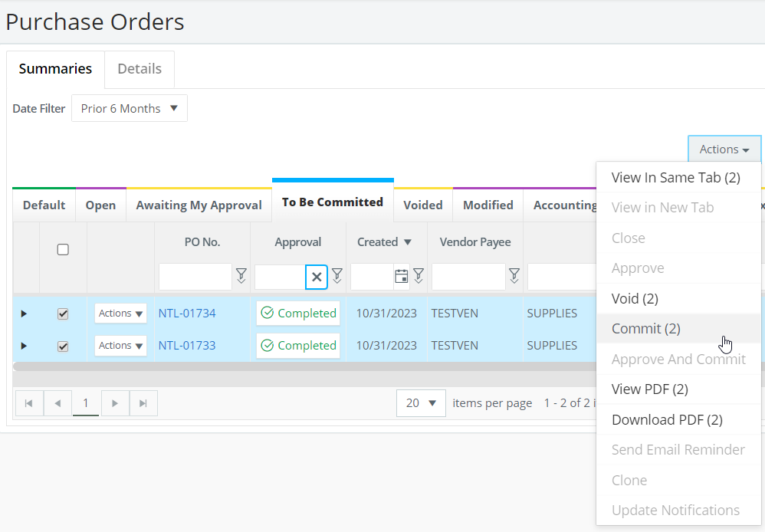Switch to the Voided tab
This screenshot has width=765, height=532.
click(x=422, y=205)
